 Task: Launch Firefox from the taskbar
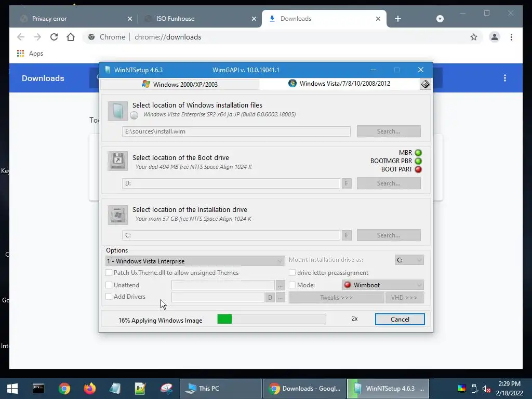point(90,389)
